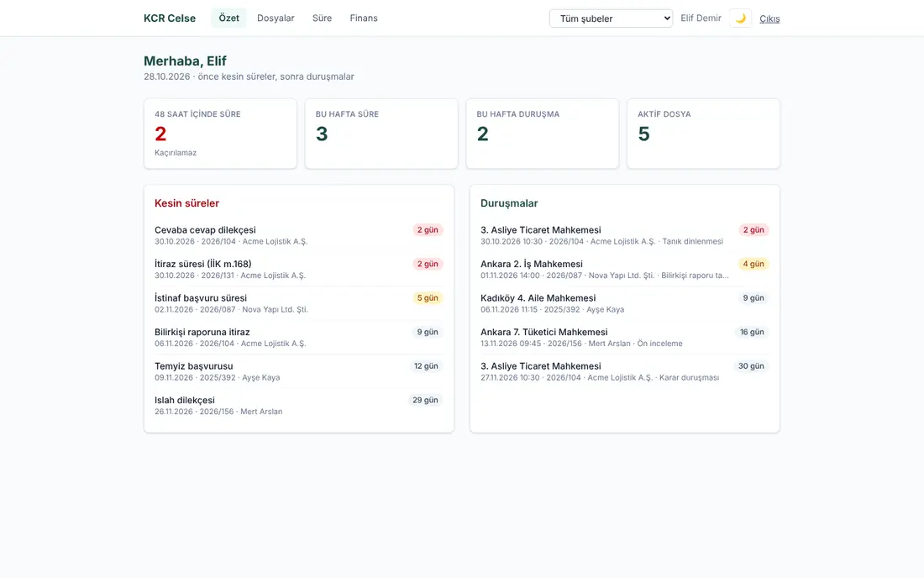Viewport: 924px width, 578px height.
Task: Click the Duruşmalar panel heading
Action: point(509,203)
